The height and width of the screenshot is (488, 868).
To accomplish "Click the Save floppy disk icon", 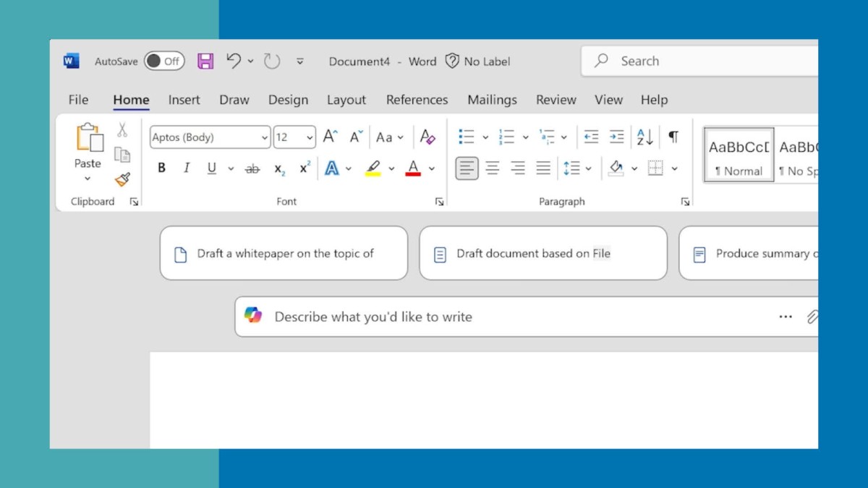I will 205,61.
